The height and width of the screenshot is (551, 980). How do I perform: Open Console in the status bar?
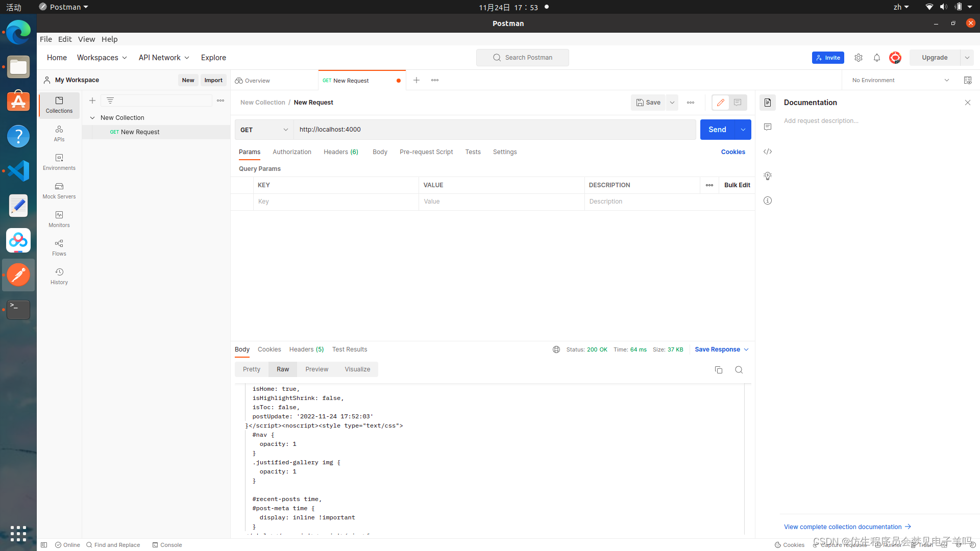pyautogui.click(x=167, y=545)
